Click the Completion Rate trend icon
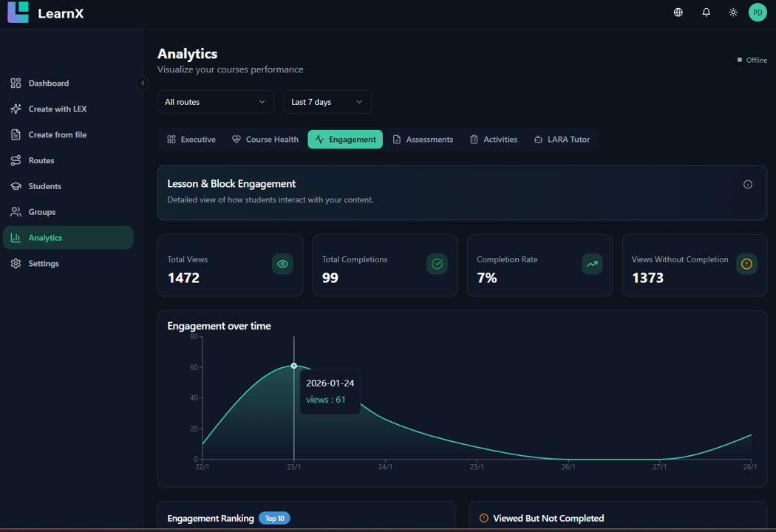Viewport: 776px width, 532px height. click(592, 264)
